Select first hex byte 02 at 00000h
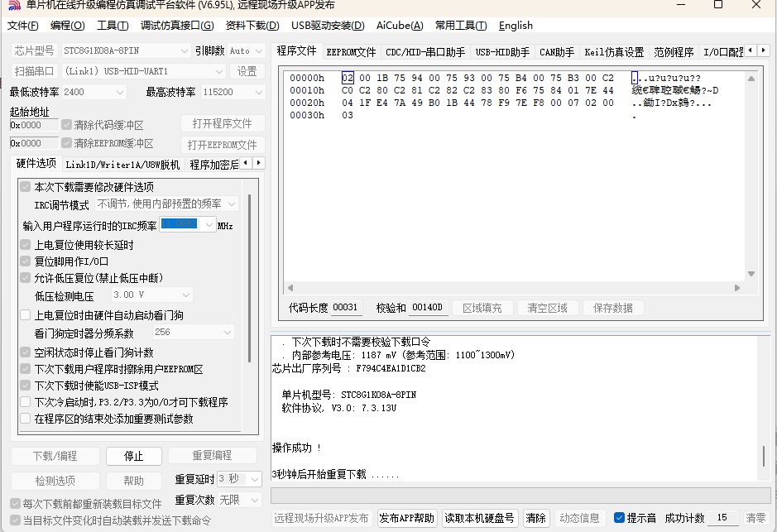This screenshot has width=777, height=532. (348, 78)
